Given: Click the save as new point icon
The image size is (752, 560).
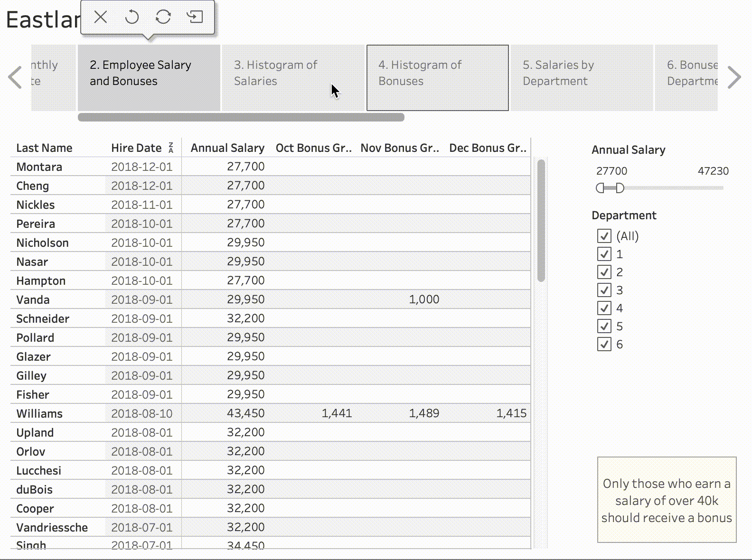Looking at the screenshot, I should click(195, 17).
